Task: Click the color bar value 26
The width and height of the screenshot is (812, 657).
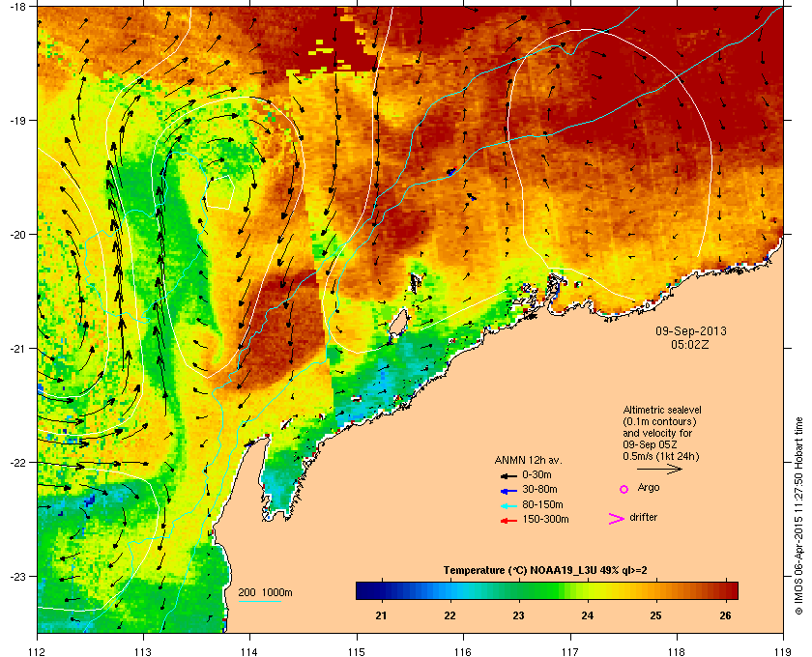Action: pyautogui.click(x=725, y=615)
